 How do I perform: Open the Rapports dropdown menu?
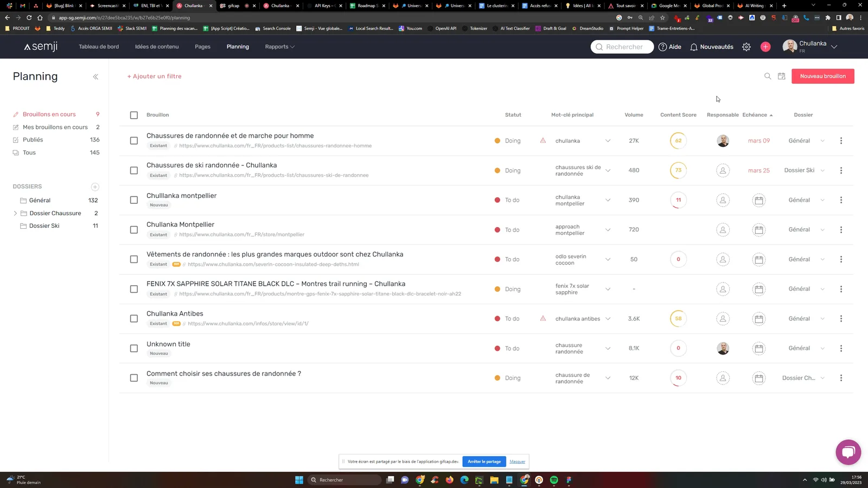pyautogui.click(x=280, y=47)
